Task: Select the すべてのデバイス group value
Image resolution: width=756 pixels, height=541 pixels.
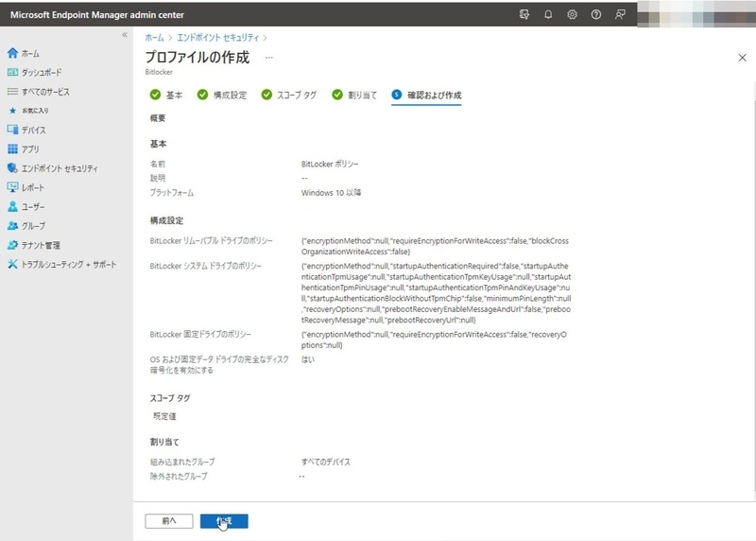Action: pyautogui.click(x=326, y=462)
